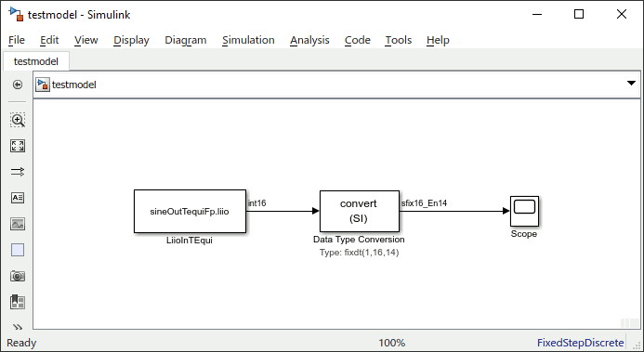Select the Area rectangle tool icon
Screen dimensions: 644x352
pyautogui.click(x=18, y=250)
